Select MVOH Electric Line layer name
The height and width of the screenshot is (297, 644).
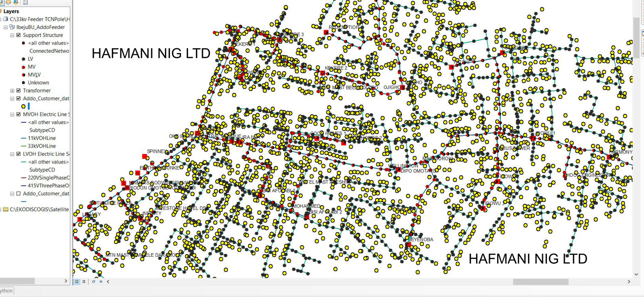(x=46, y=114)
